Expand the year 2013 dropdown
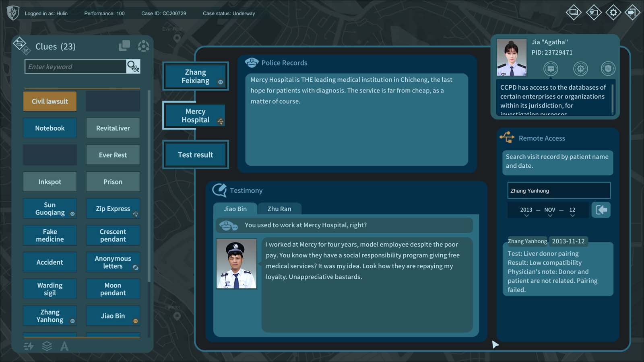Viewport: 644px width, 362px height. 526,211
